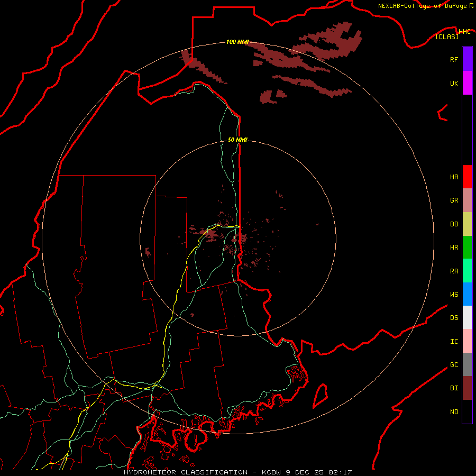Click the RA legend label text

pos(454,271)
